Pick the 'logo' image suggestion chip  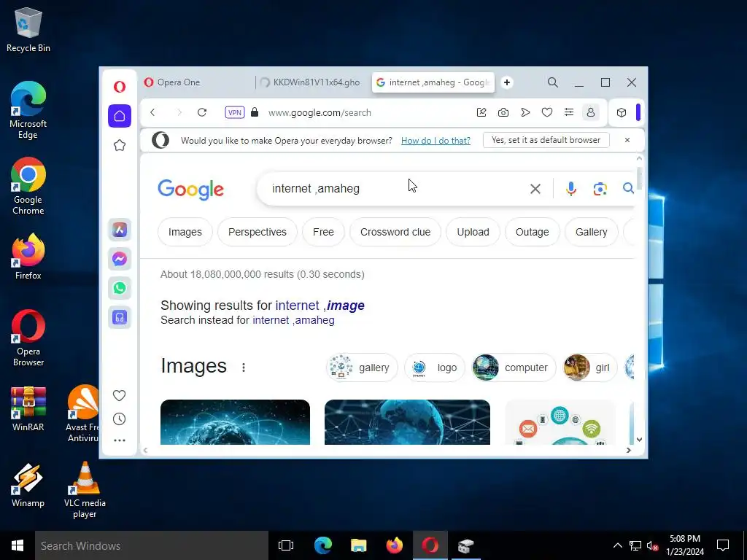[435, 367]
